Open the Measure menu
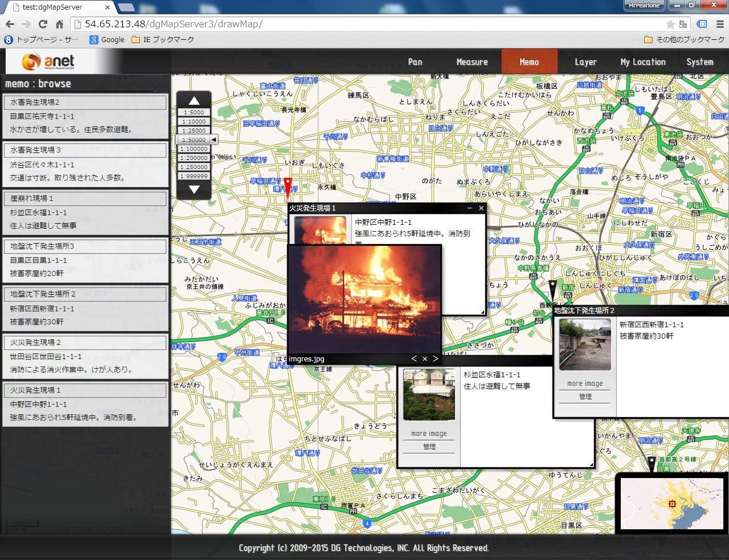This screenshot has height=560, width=729. click(472, 62)
